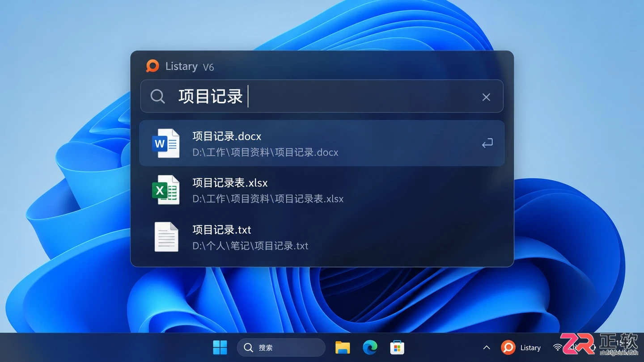Click the text file icon for 项目记录.txt
The height and width of the screenshot is (362, 644).
tap(166, 237)
